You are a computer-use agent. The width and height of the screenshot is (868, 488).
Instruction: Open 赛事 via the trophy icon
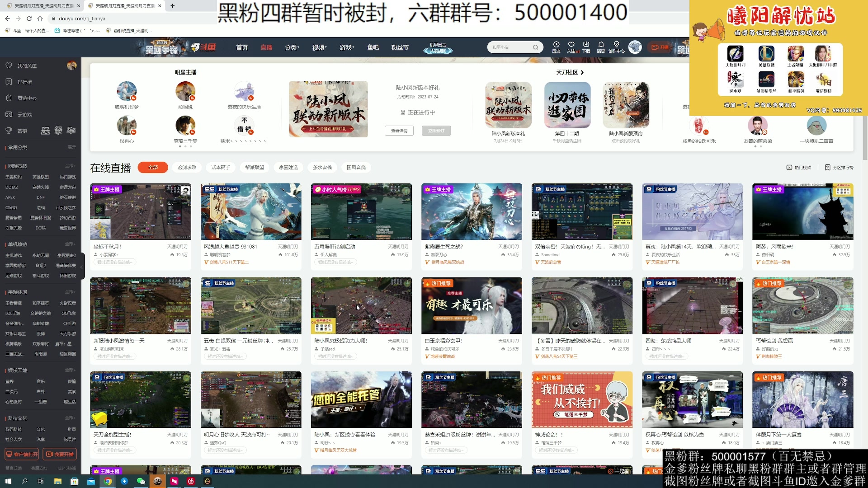[9, 130]
